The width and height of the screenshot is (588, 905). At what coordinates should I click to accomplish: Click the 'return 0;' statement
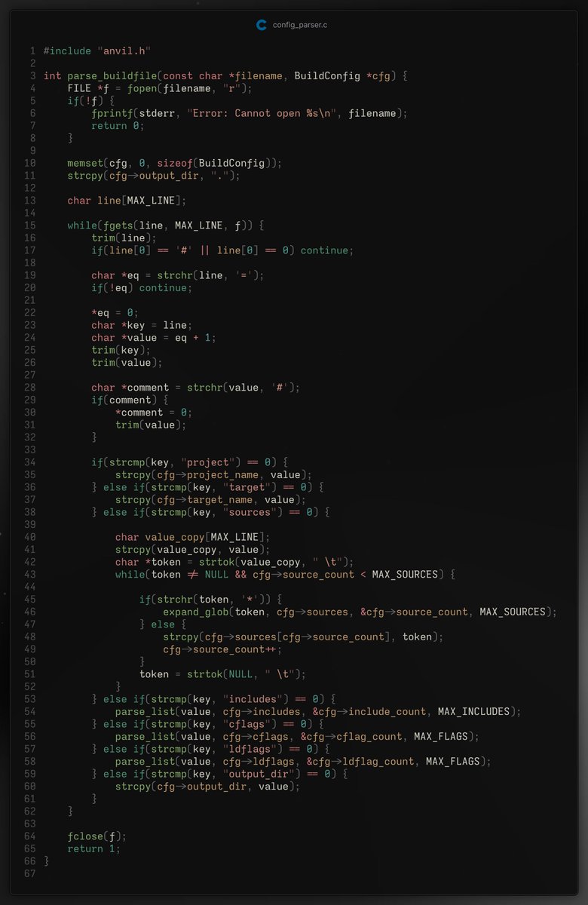point(118,125)
